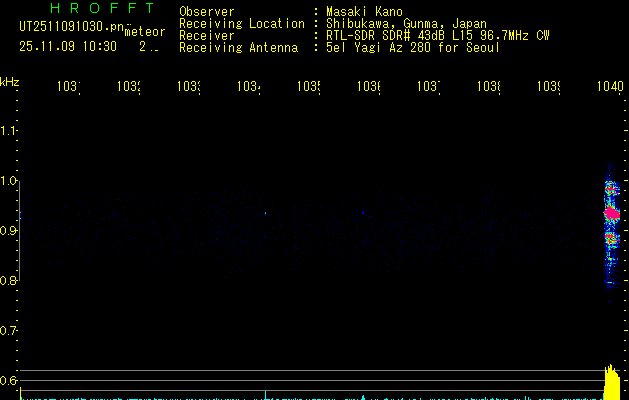Click the 1.1 frequency axis label

8,131
